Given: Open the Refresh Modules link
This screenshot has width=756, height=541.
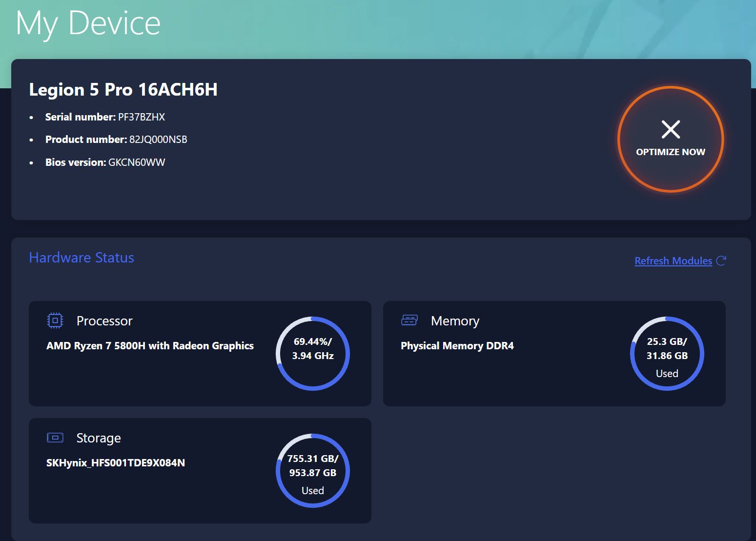Looking at the screenshot, I should 673,261.
